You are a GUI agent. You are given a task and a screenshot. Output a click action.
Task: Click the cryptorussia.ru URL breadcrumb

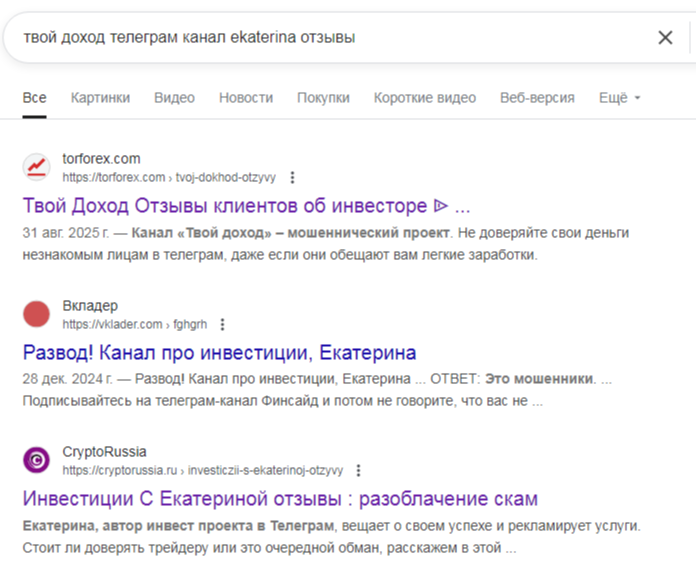coord(202,471)
